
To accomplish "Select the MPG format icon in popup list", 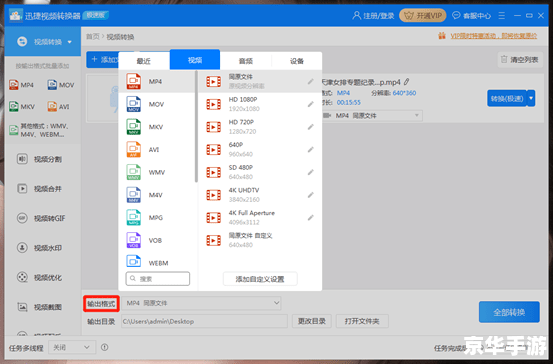I will tap(134, 218).
